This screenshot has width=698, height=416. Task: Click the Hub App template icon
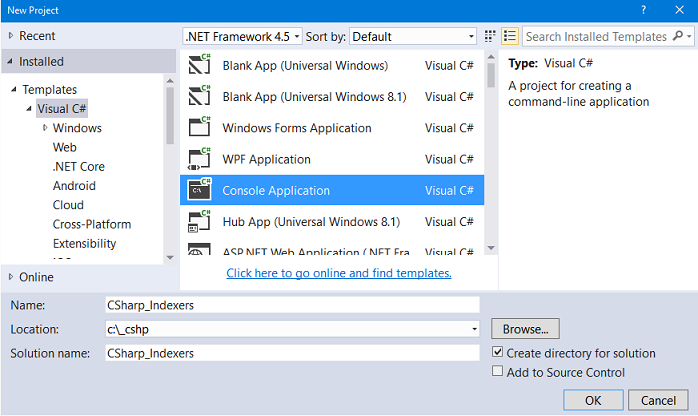(x=199, y=221)
